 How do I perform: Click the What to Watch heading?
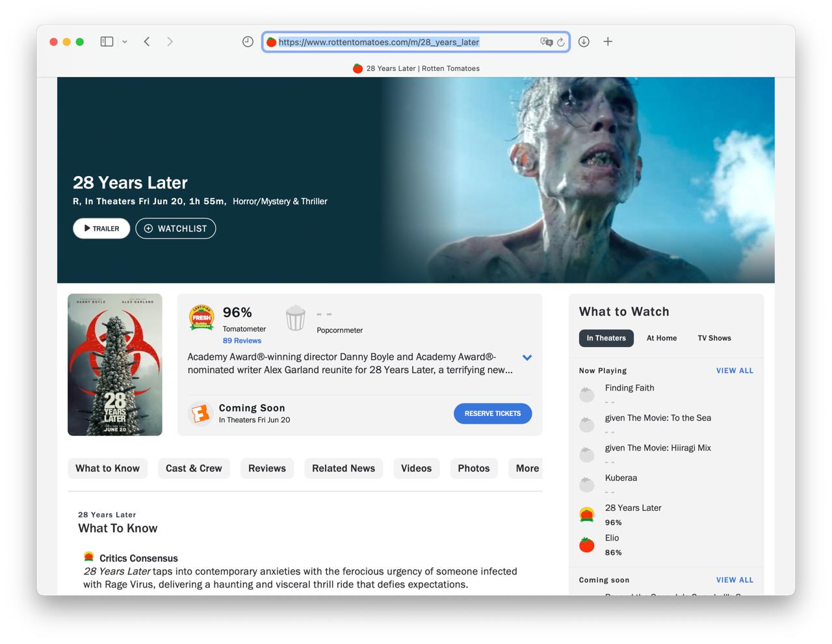click(624, 311)
